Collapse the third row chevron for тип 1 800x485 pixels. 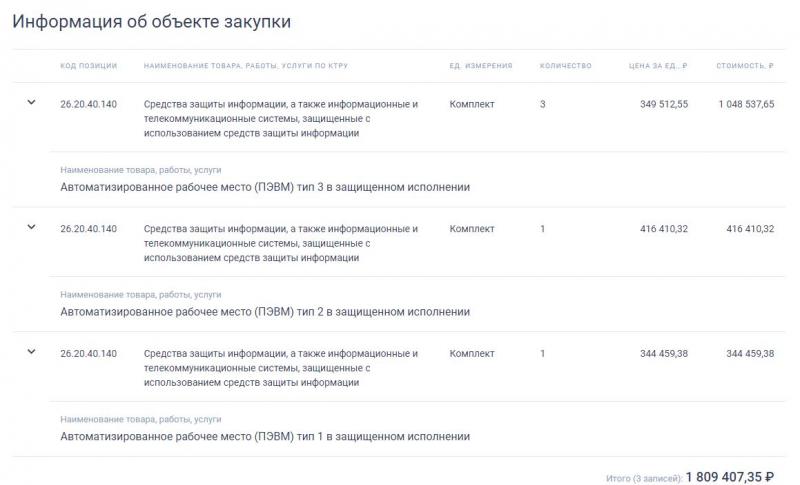31,352
